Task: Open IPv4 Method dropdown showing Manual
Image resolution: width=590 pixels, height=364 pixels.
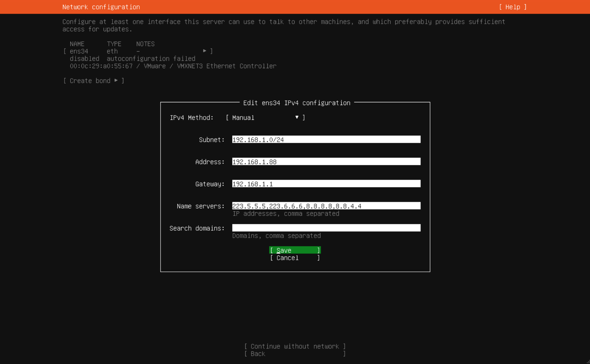Action: (x=265, y=118)
